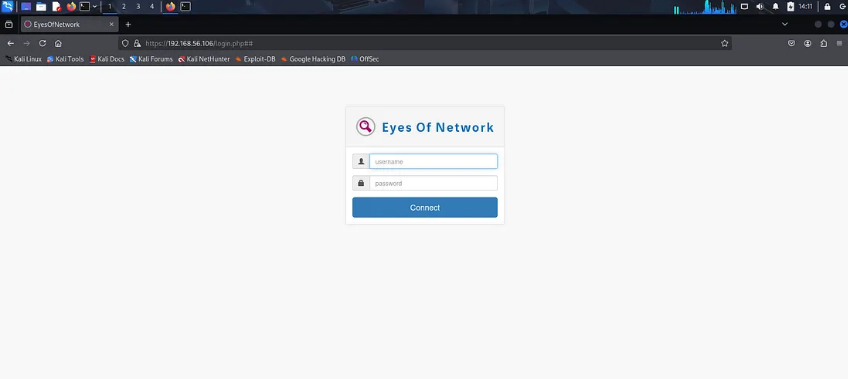The image size is (848, 379).
Task: Click the Save to Pocket icon
Action: tap(792, 43)
